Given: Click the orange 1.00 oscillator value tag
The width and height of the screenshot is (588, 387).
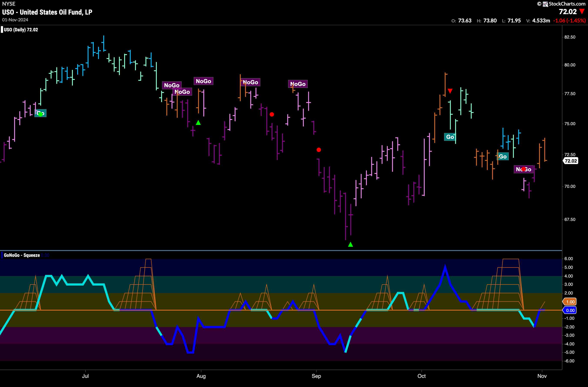Looking at the screenshot, I should point(570,302).
